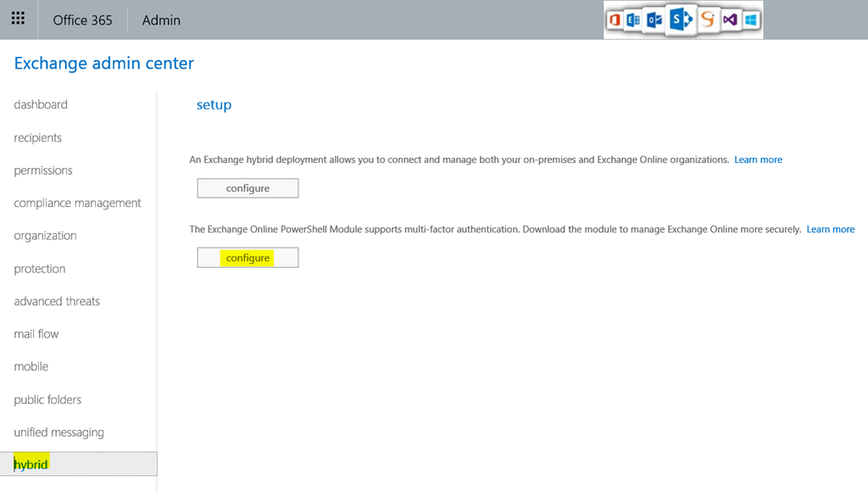Screen dimensions: 868x492
Task: Open the public folders section
Action: [x=47, y=400]
